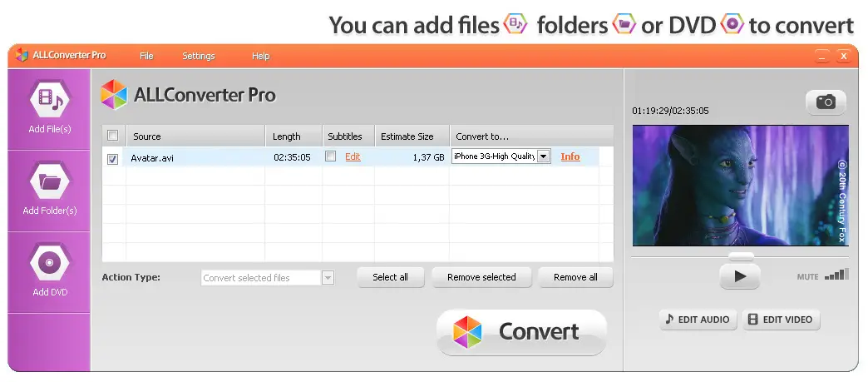Uncheck the Avatar.avi row checkbox

pyautogui.click(x=112, y=159)
